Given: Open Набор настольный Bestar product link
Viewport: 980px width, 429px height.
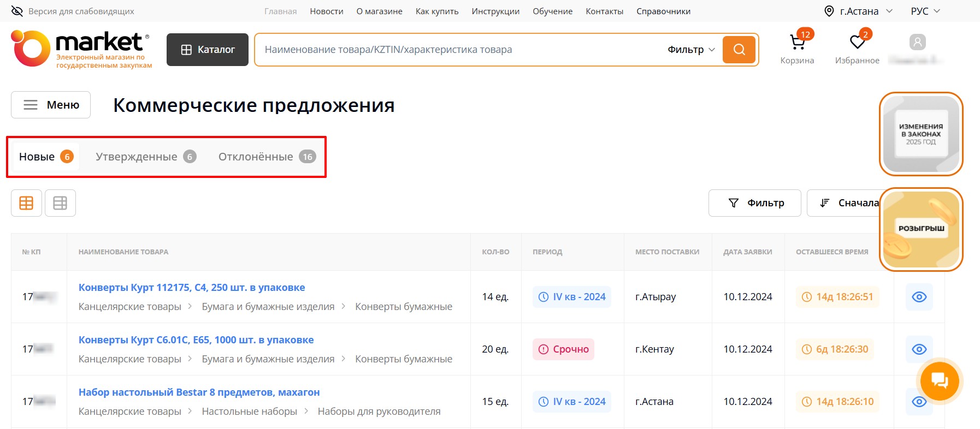Looking at the screenshot, I should coord(199,392).
